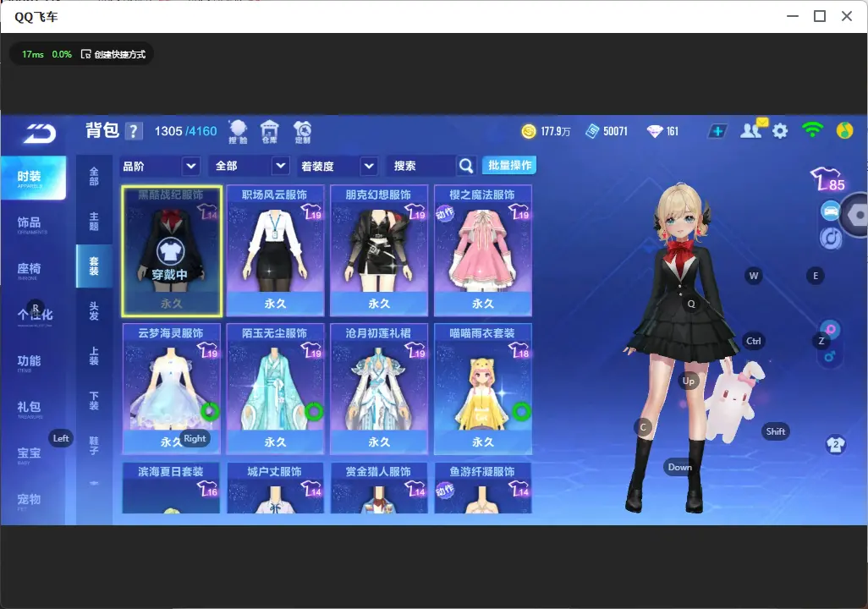Choose the 全部 sub-category
The image size is (868, 609).
pyautogui.click(x=94, y=176)
